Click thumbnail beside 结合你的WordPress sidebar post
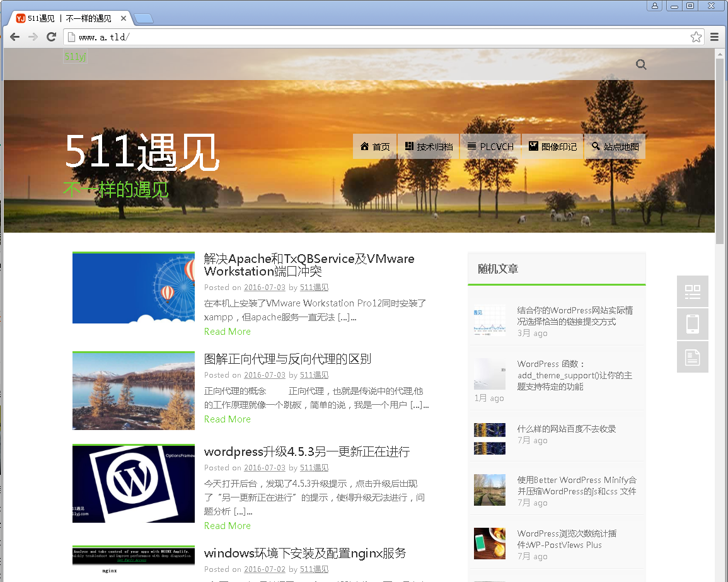The width and height of the screenshot is (728, 582). (x=490, y=320)
